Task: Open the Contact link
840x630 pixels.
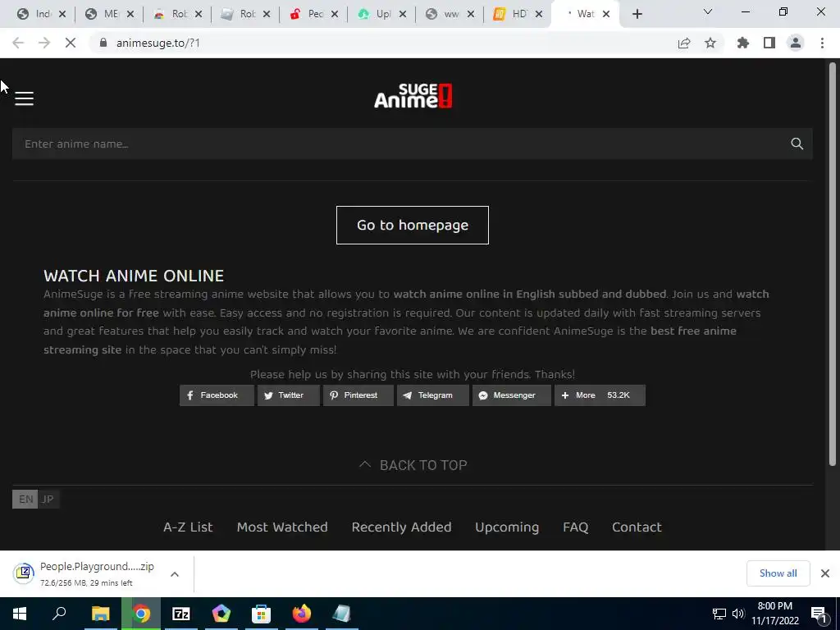Action: (x=637, y=527)
